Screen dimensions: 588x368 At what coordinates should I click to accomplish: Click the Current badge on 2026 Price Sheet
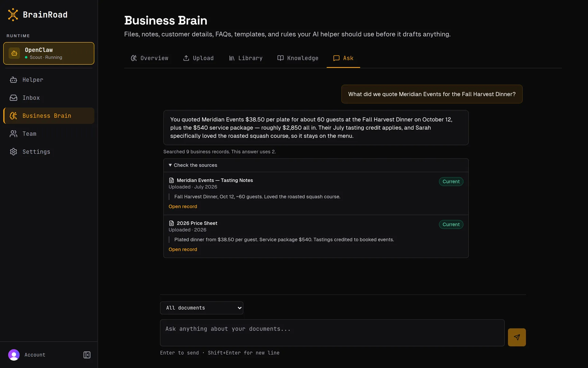451,224
